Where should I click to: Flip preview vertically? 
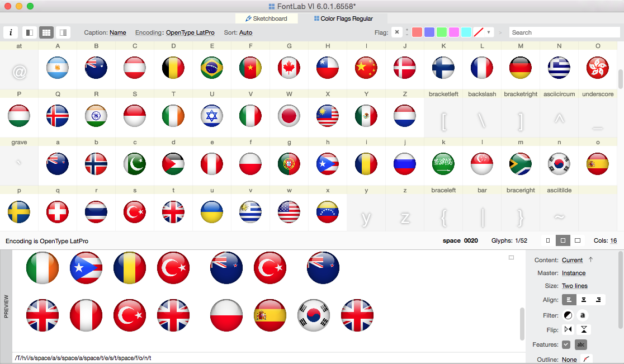click(x=584, y=329)
